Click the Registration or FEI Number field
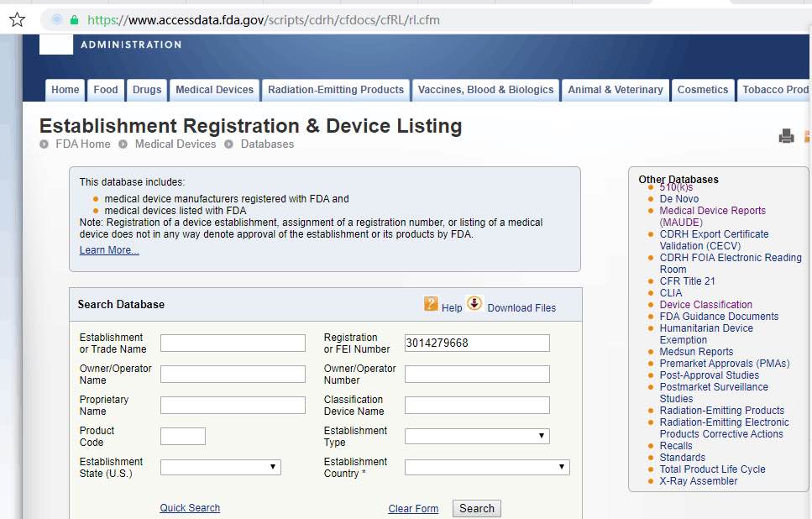The image size is (812, 519). point(476,343)
